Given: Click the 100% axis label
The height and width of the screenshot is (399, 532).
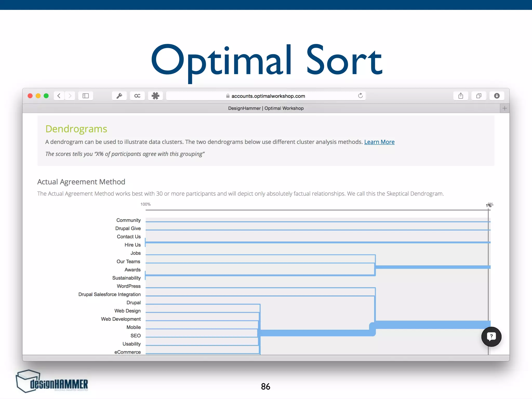Looking at the screenshot, I should coord(145,204).
